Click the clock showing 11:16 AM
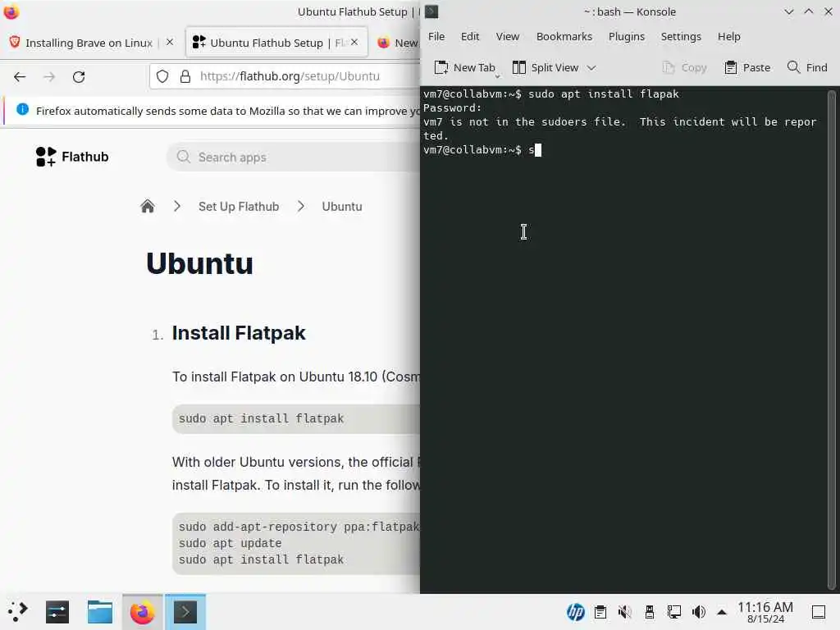840x630 pixels. 765,612
